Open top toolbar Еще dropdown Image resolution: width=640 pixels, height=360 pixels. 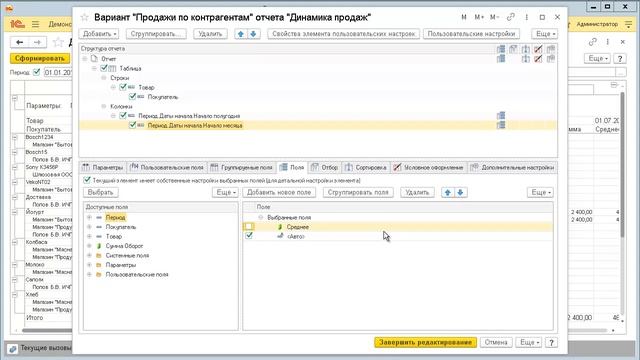(x=545, y=34)
